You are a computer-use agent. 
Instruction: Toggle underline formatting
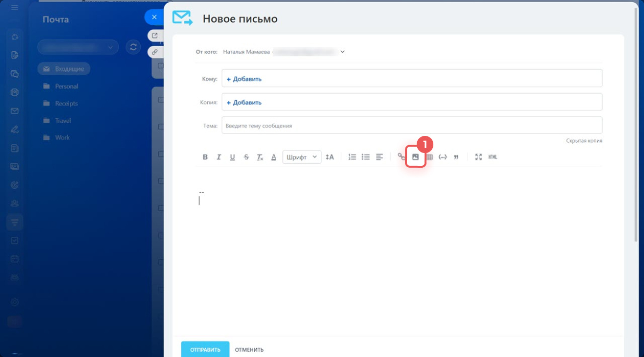click(232, 157)
